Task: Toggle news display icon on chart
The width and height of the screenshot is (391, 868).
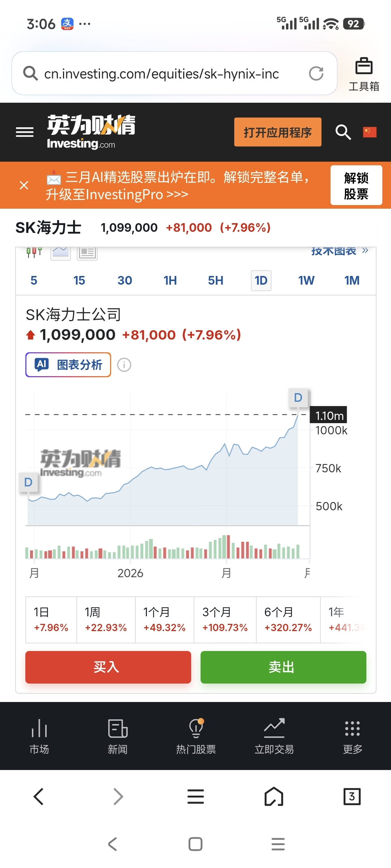Action: coord(87,252)
